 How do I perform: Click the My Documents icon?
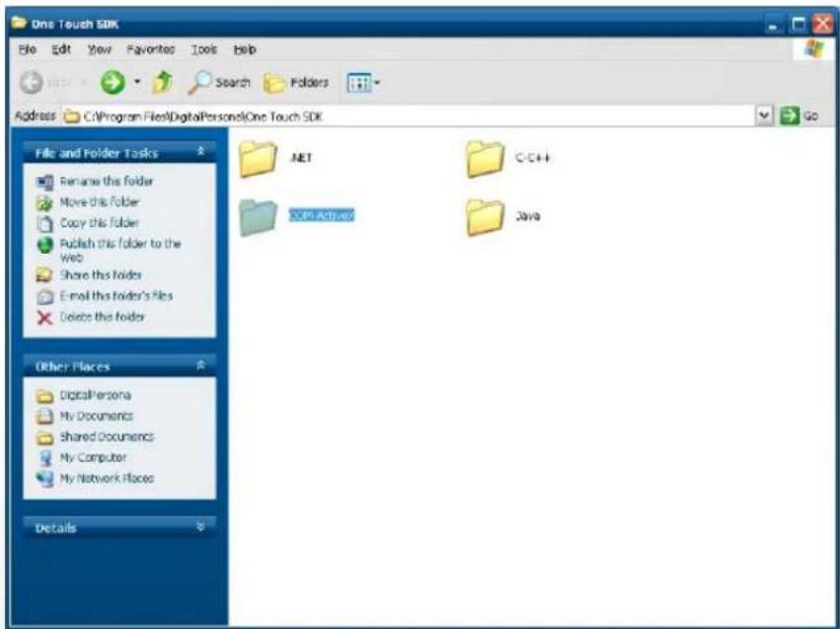coord(45,417)
